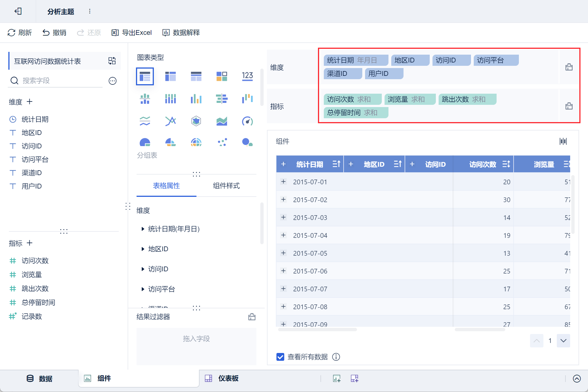The image size is (588, 392).
Task: Expand 统计日期(年月日) in table attributes
Action: [x=143, y=229]
